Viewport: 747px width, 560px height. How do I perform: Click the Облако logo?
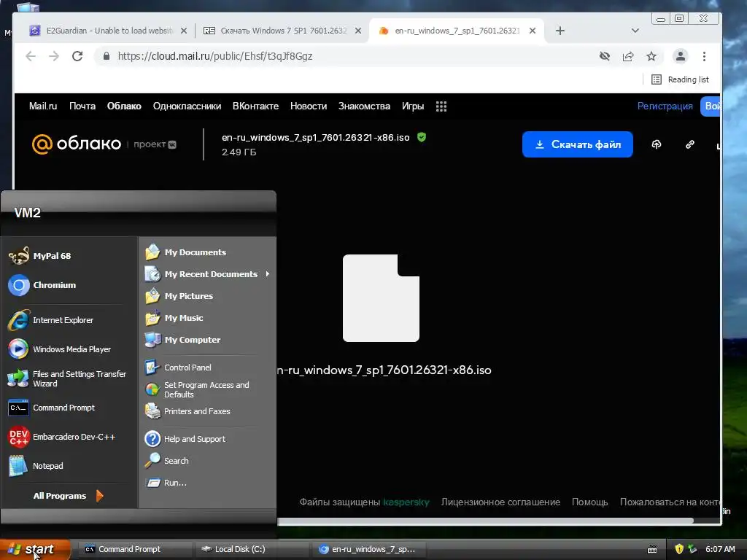point(76,144)
